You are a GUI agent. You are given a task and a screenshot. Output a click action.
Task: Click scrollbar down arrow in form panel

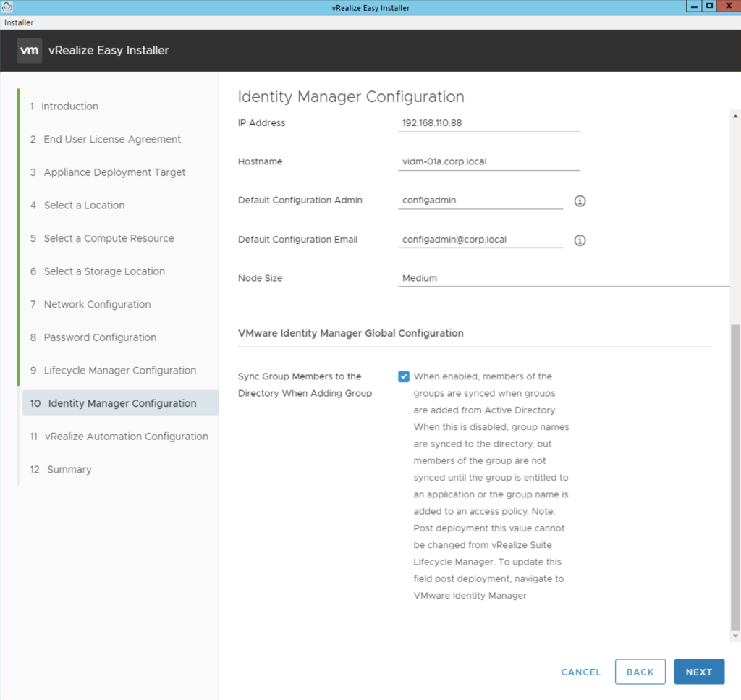click(x=736, y=636)
